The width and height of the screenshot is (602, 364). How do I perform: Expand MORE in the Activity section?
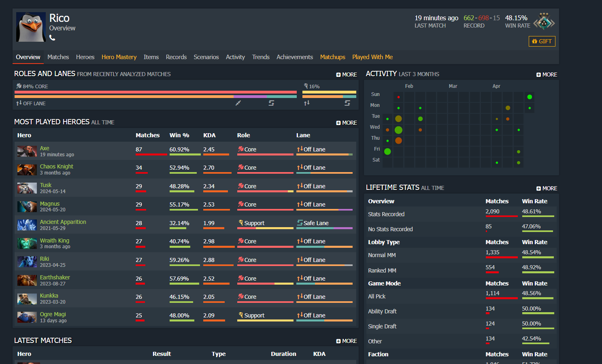tap(547, 75)
